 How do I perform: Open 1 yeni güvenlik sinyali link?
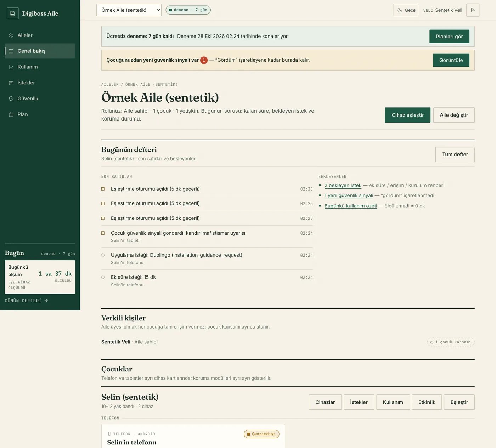click(349, 195)
